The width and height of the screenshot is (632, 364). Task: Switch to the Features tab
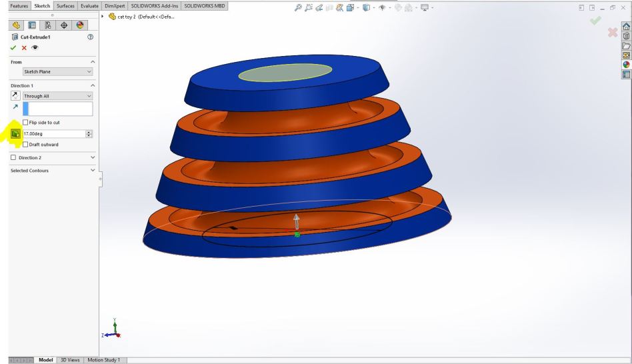click(x=16, y=5)
